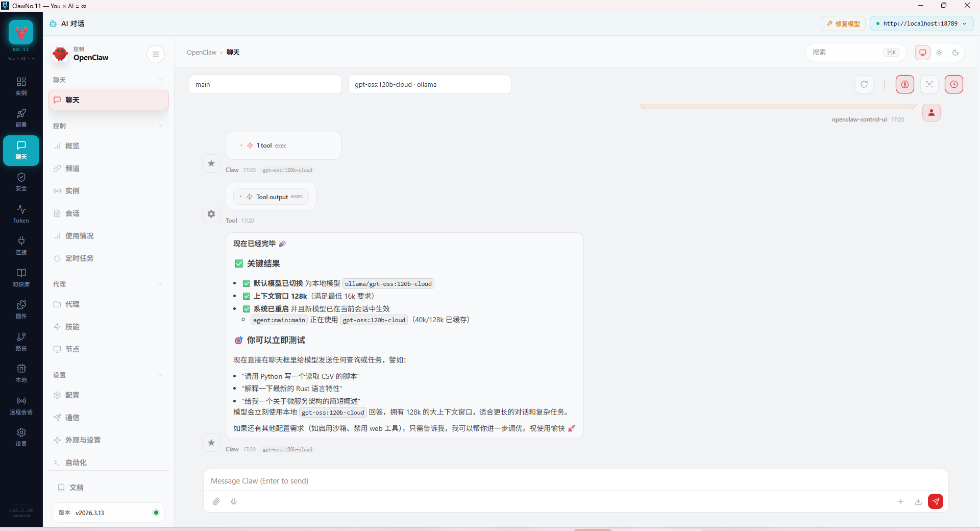
Task: Click the paperclip attach file icon
Action: click(216, 501)
